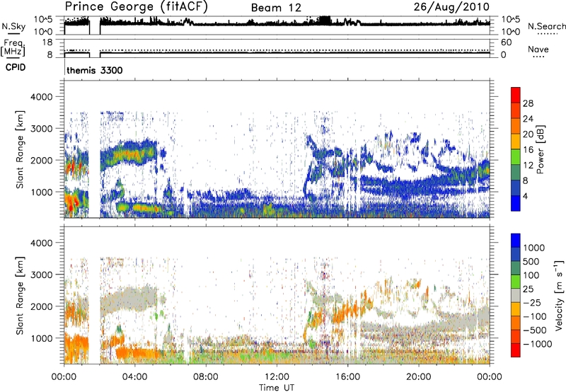Click the 'Nave' legend label
The width and height of the screenshot is (566, 392).
538,50
